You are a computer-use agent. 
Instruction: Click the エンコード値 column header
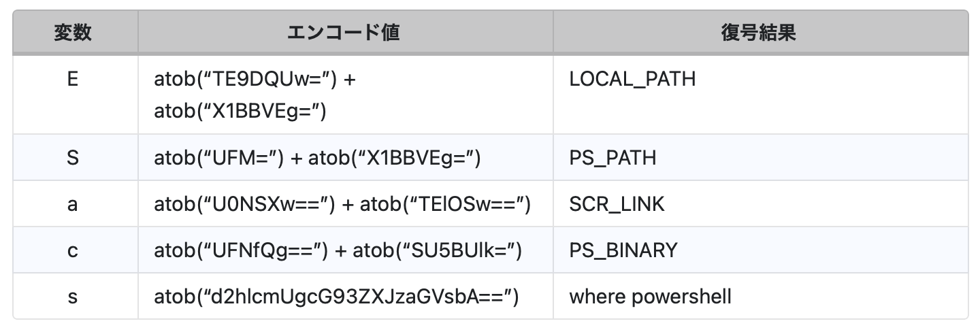coord(344,33)
